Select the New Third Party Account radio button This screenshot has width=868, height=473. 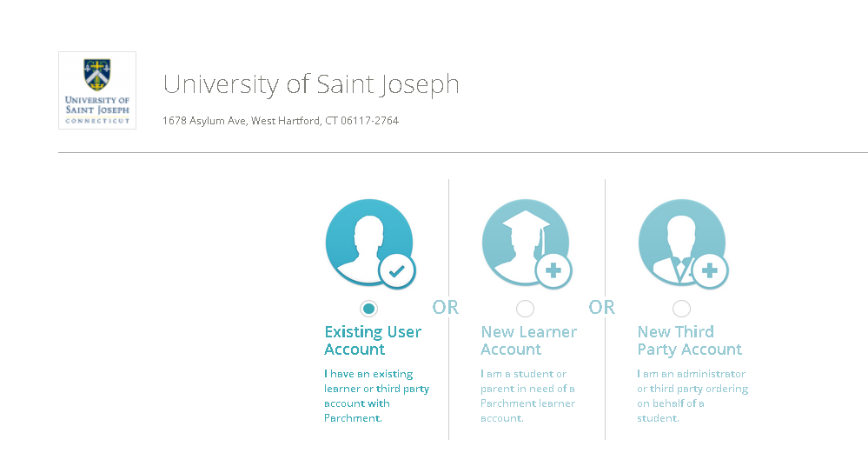(681, 309)
